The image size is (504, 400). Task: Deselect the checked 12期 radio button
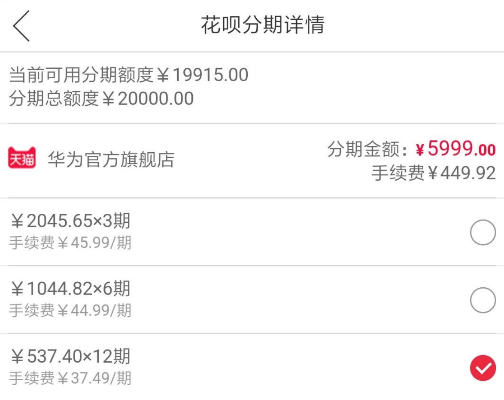(x=483, y=368)
